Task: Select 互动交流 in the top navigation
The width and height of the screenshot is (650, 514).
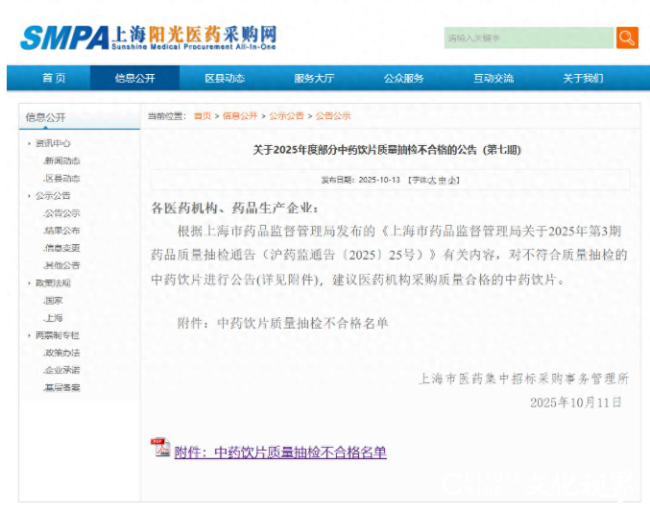Action: point(493,78)
